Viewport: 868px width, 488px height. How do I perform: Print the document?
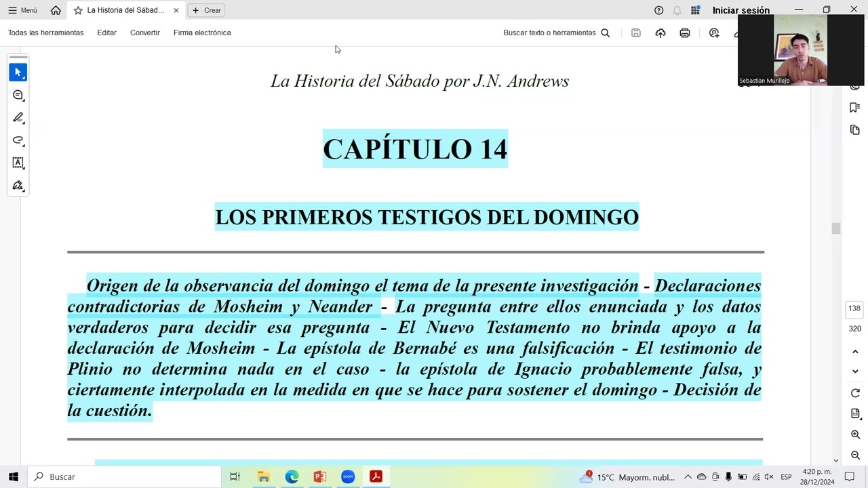685,33
